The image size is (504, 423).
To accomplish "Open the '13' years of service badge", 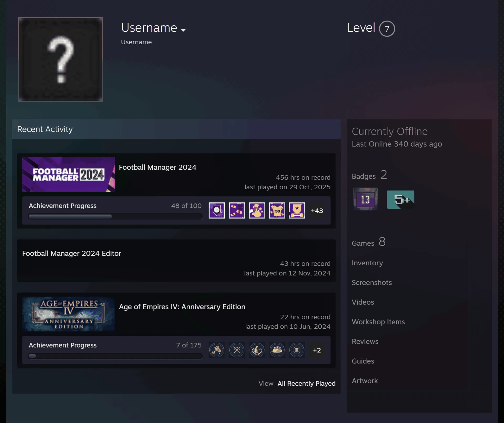I will [365, 199].
